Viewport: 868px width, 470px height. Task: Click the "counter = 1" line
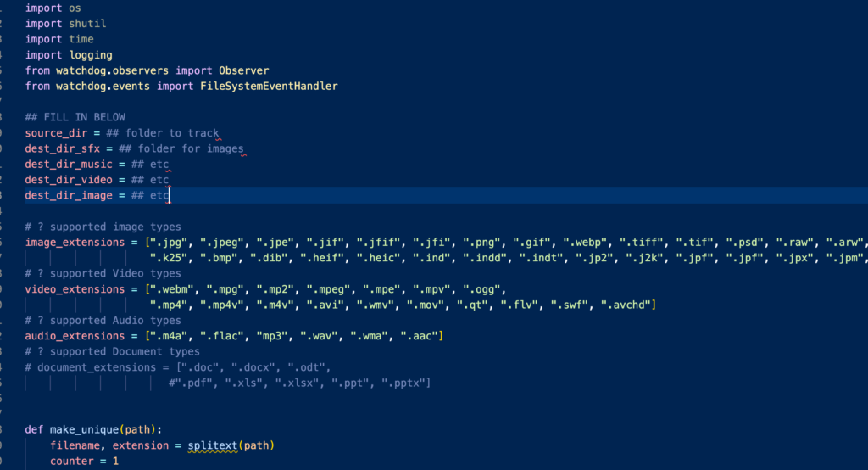(x=84, y=462)
